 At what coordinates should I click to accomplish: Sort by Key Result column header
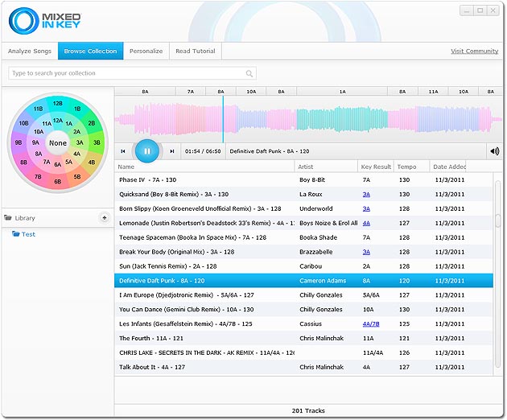click(376, 167)
